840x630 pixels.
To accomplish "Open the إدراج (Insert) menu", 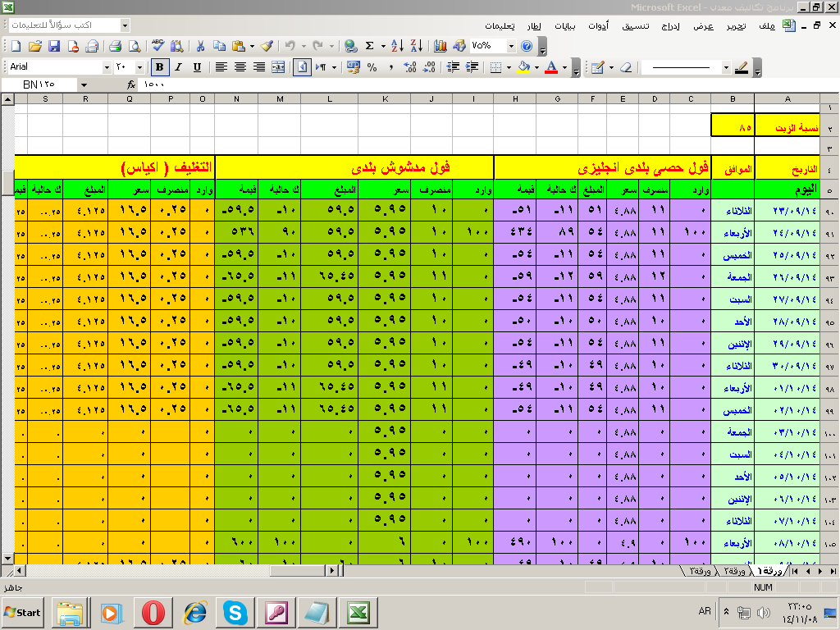I will 670,25.
